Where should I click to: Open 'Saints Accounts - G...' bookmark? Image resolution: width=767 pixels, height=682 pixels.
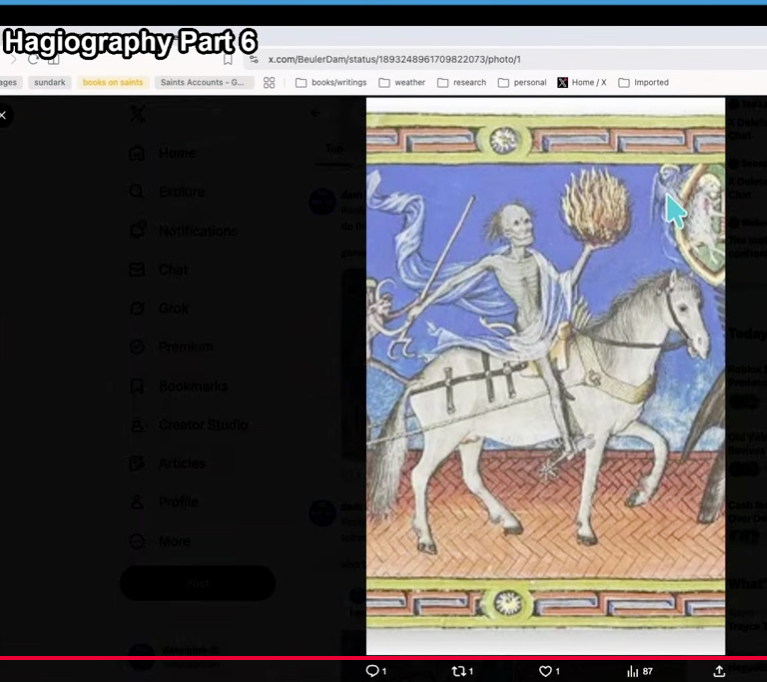click(x=203, y=82)
